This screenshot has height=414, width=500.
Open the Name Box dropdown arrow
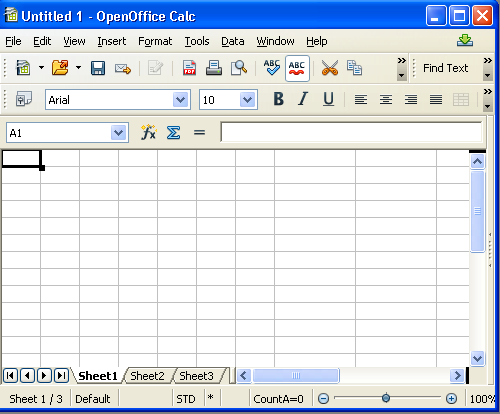coord(119,133)
